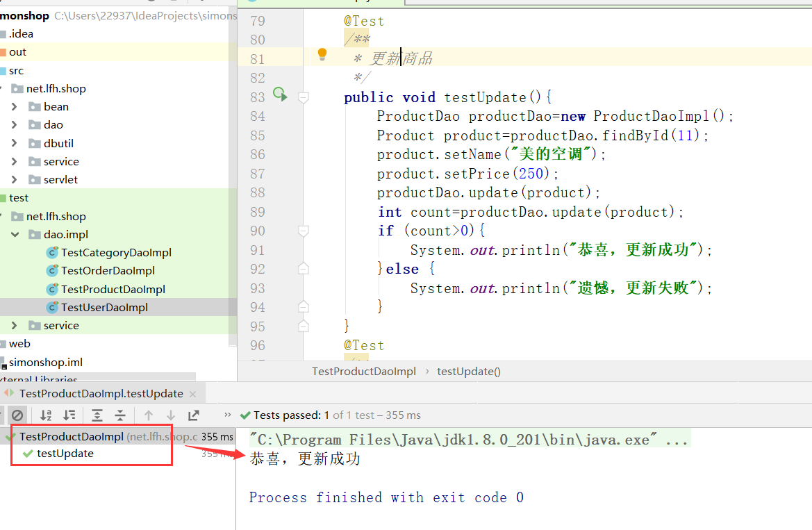Image resolution: width=812 pixels, height=530 pixels.
Task: Sort test results alphabetically
Action: point(46,415)
